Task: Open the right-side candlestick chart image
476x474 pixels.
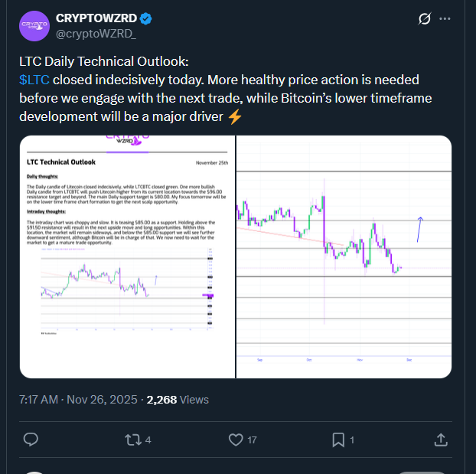Action: pos(344,257)
